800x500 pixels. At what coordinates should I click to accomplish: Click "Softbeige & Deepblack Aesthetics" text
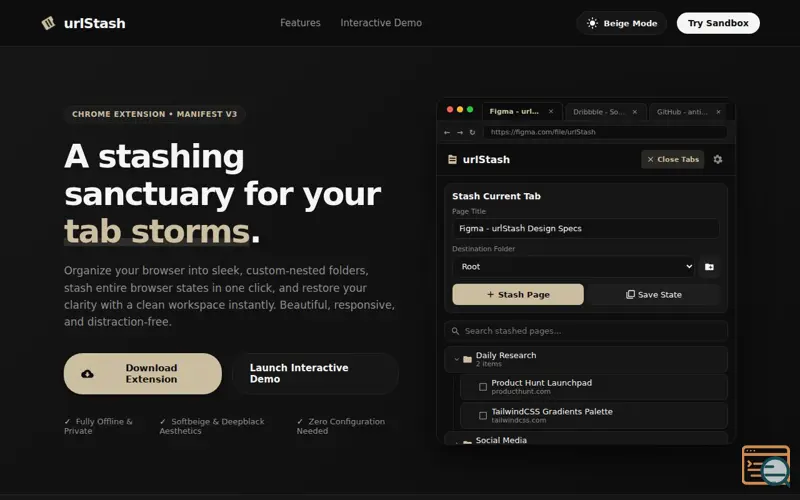tap(212, 426)
